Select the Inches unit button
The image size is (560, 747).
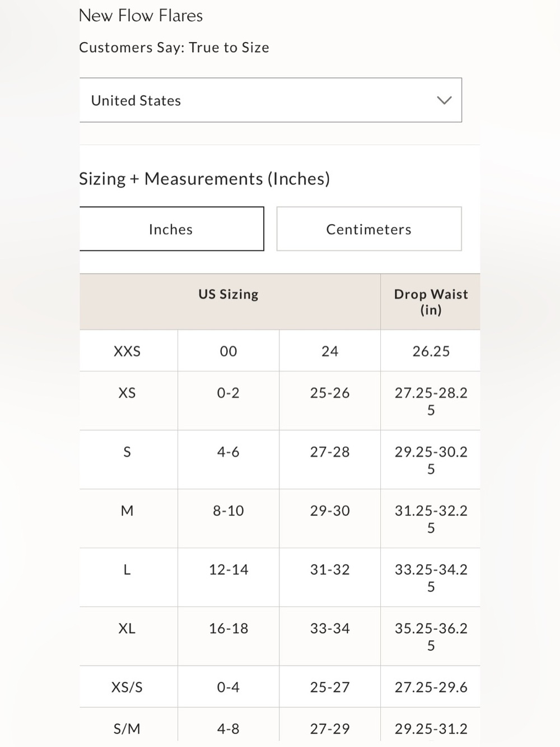pyautogui.click(x=171, y=229)
